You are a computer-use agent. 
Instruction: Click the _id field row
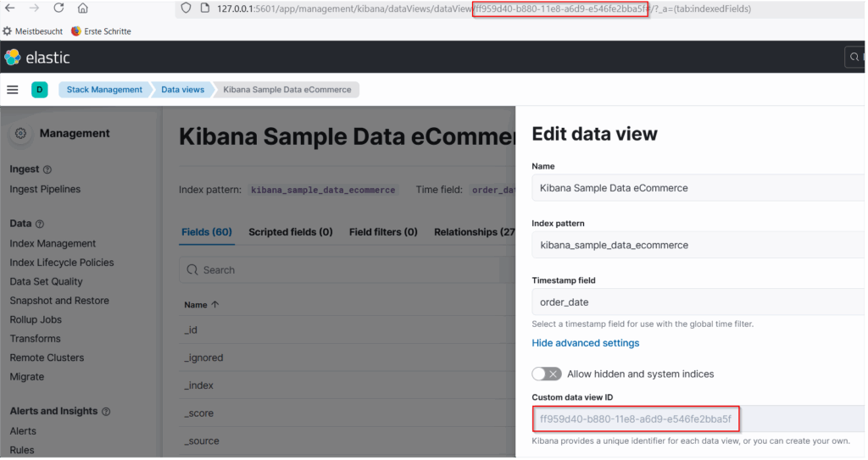(347, 330)
